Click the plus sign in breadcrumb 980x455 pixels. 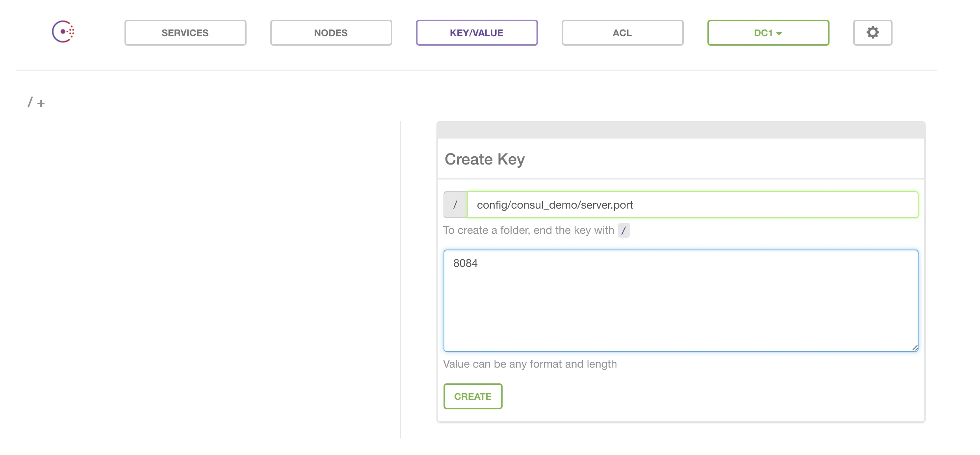point(41,104)
